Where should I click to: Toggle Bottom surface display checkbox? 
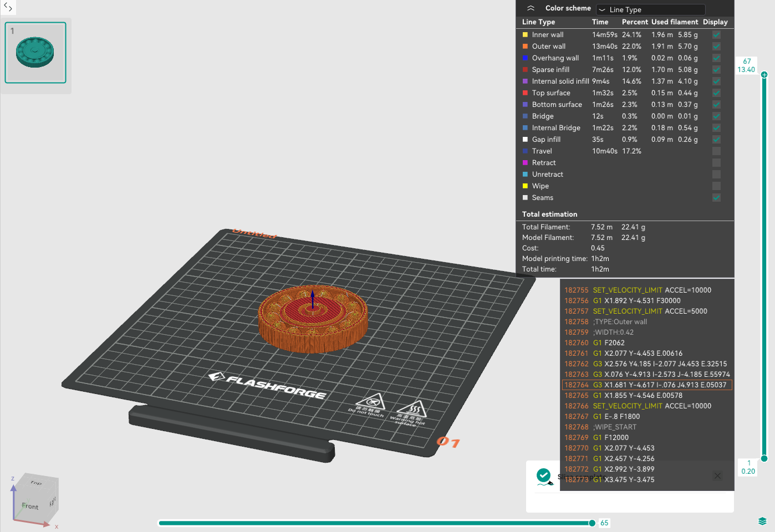click(716, 104)
